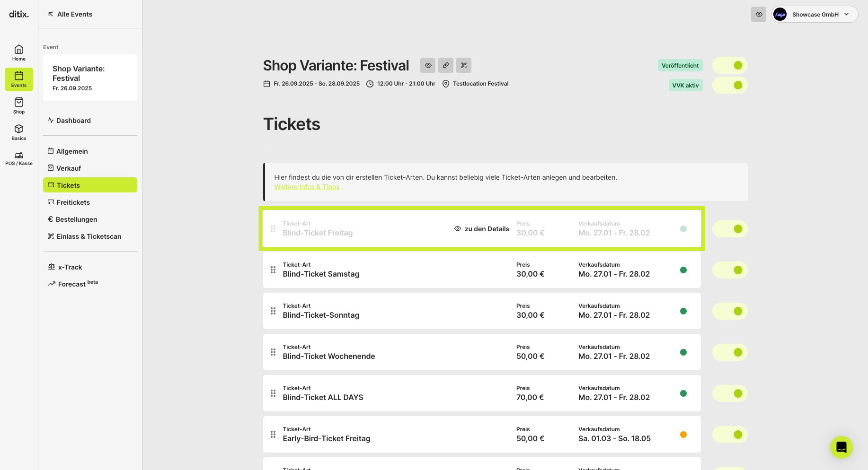Click the QR scan icon beside event title
Viewport: 868px width, 470px height.
(x=464, y=65)
